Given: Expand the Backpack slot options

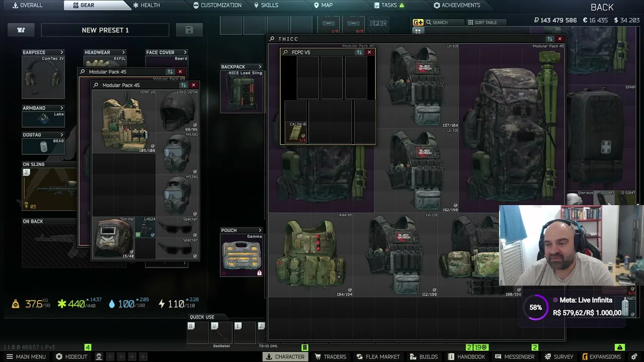Looking at the screenshot, I should click(x=260, y=67).
